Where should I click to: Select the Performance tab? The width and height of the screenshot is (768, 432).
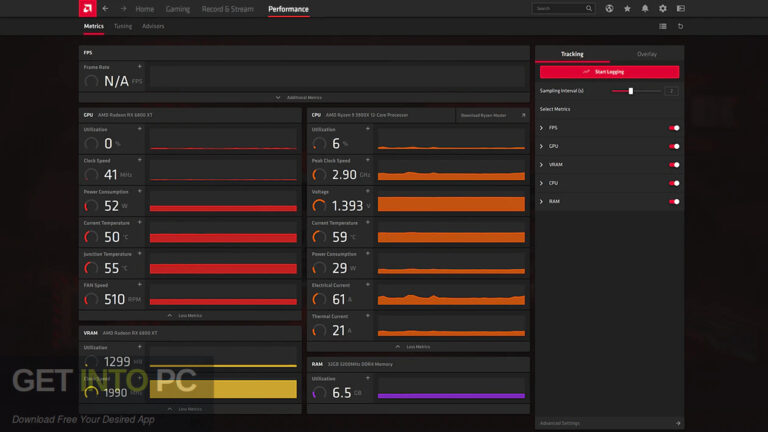288,9
